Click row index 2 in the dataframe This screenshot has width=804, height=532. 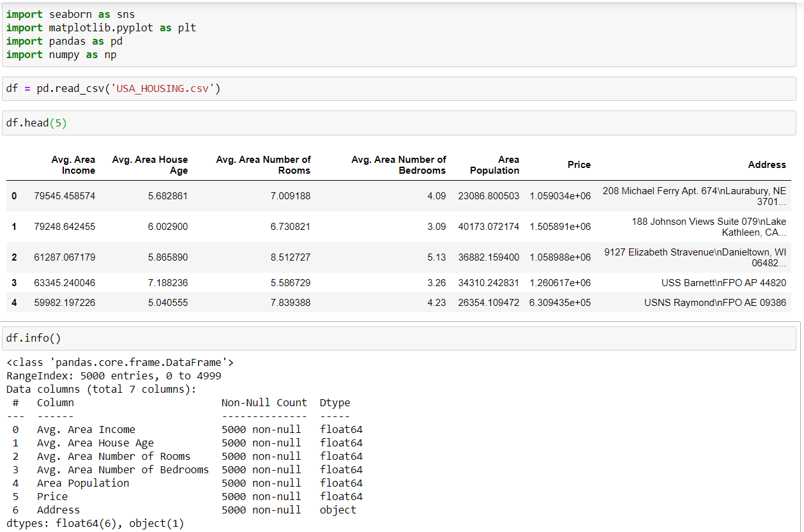coord(14,257)
